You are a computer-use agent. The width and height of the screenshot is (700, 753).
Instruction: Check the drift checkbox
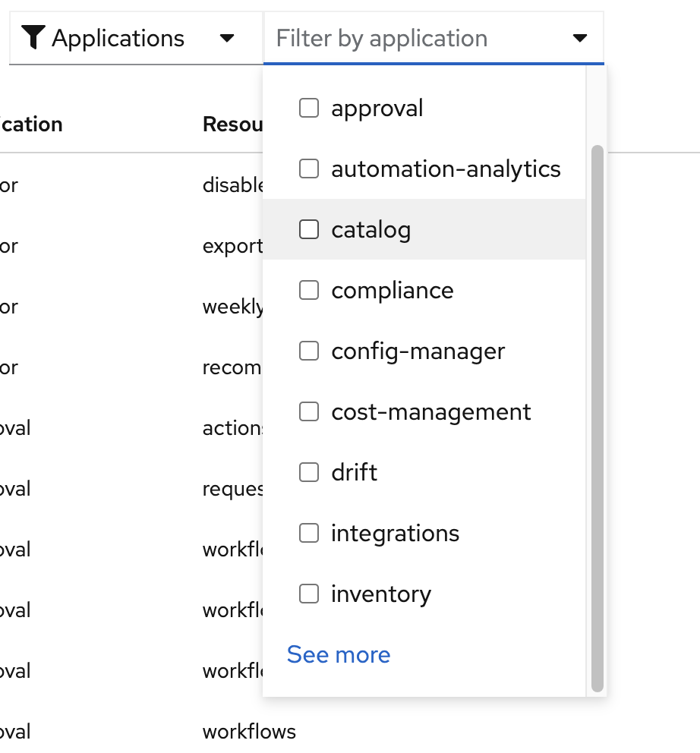click(308, 472)
